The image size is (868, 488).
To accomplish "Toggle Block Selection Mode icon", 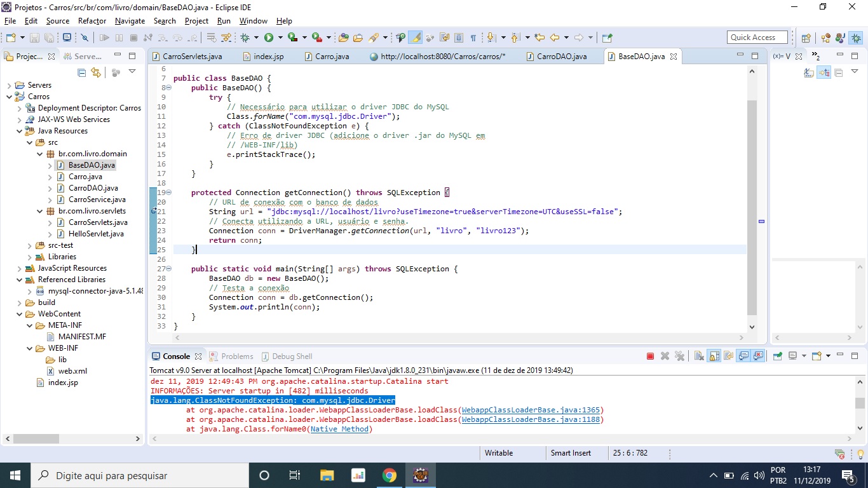I will [458, 37].
